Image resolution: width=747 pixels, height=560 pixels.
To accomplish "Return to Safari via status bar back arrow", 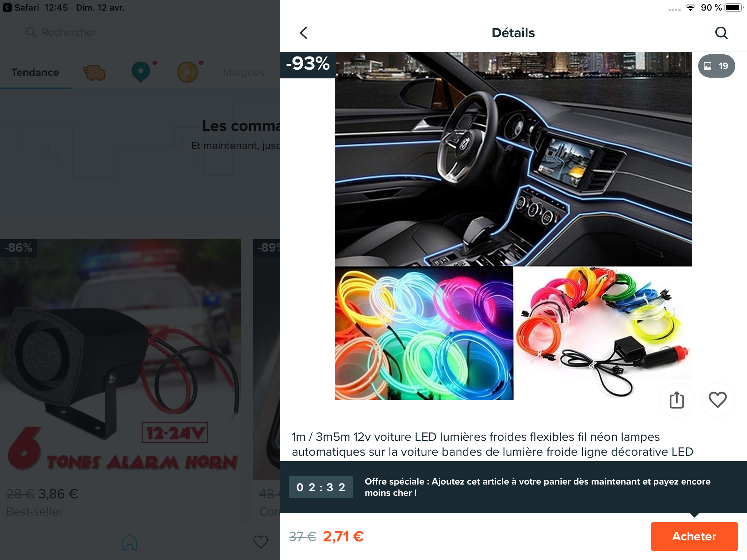I will click(7, 8).
